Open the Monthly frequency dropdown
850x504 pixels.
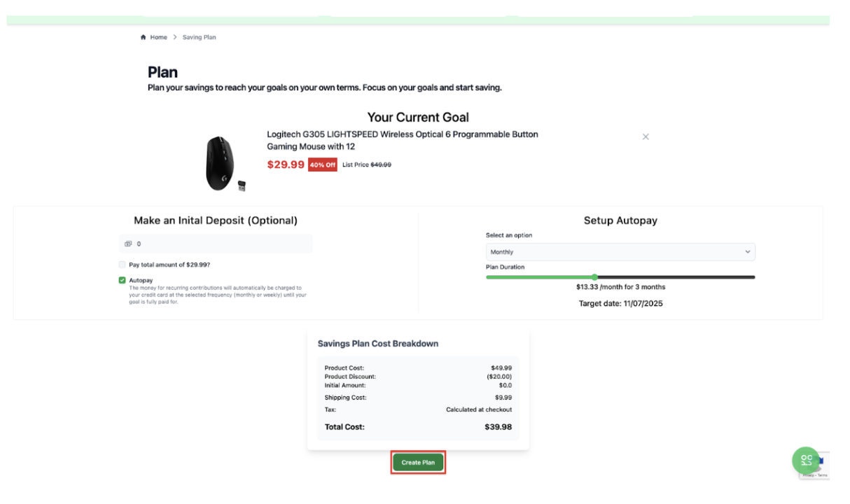coord(620,252)
